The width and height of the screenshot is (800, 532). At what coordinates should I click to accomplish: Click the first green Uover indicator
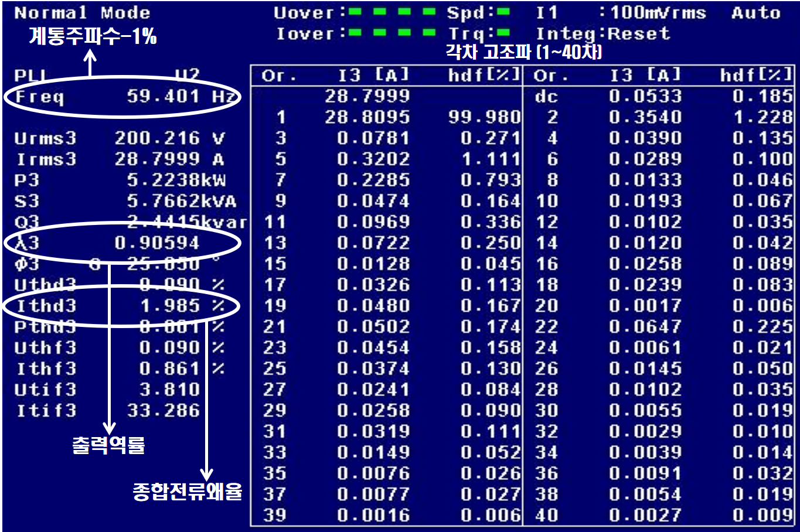click(x=355, y=12)
